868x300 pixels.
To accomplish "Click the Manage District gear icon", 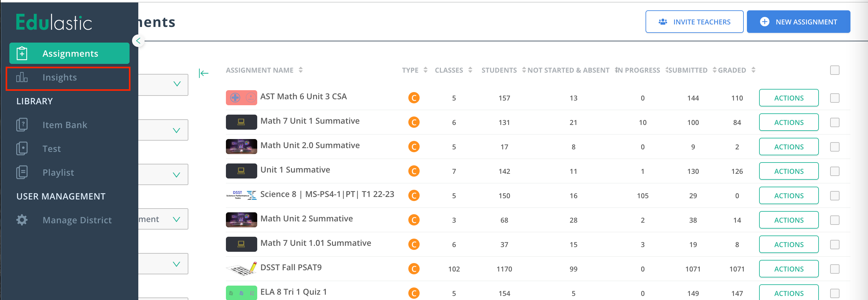I will (x=22, y=220).
